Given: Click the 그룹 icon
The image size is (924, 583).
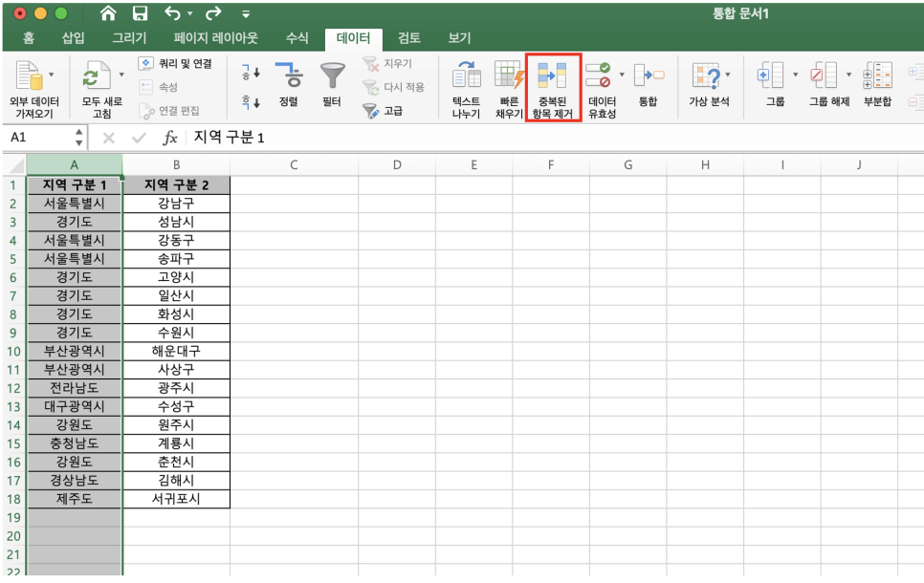Looking at the screenshot, I should pyautogui.click(x=770, y=76).
